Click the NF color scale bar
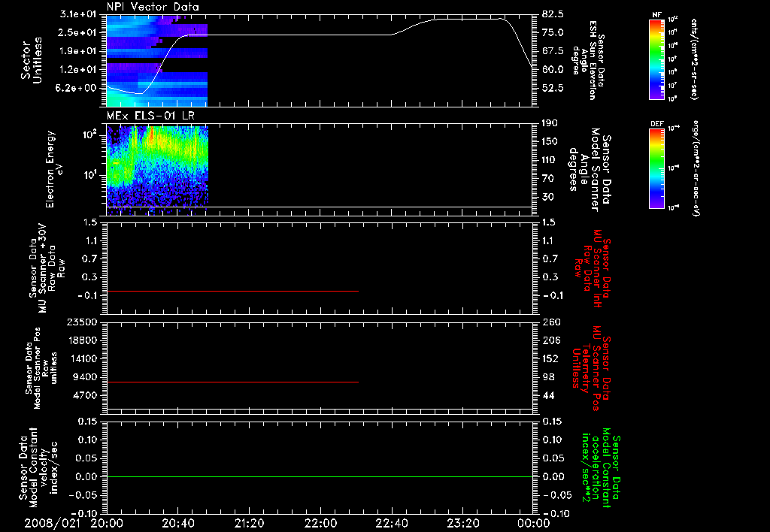 657,59
